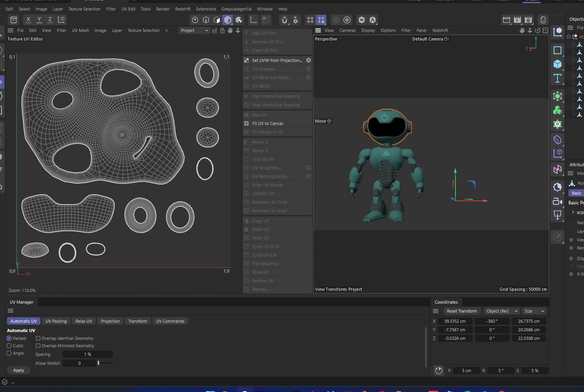584x392 pixels.
Task: Open UV Manager hamburger menu
Action: pyautogui.click(x=11, y=311)
